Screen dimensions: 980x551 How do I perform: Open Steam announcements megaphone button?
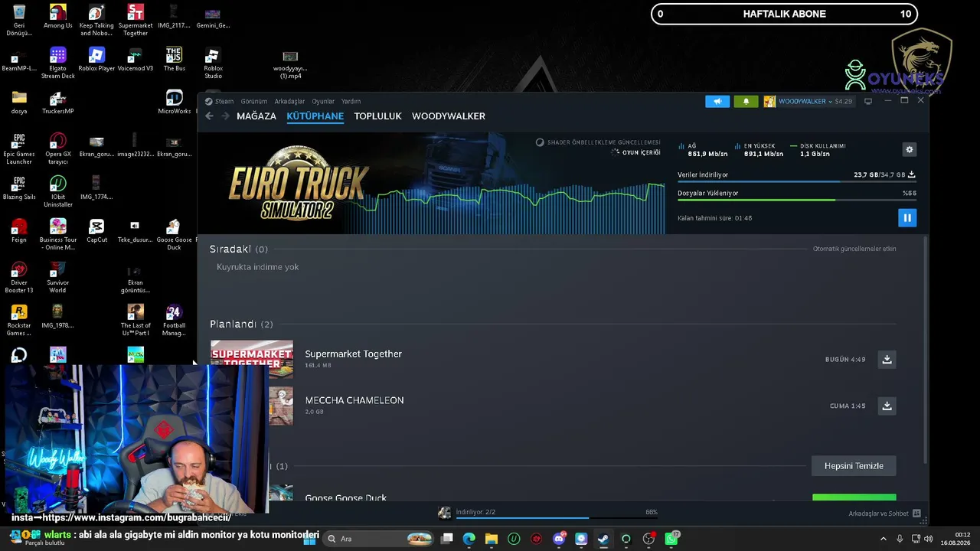tap(717, 101)
